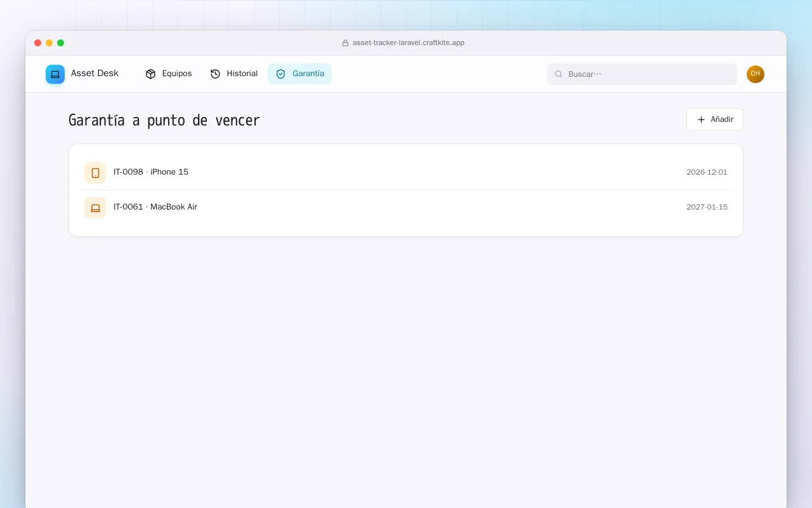Close the window with red button
Screen dimensions: 812x508
(38, 43)
